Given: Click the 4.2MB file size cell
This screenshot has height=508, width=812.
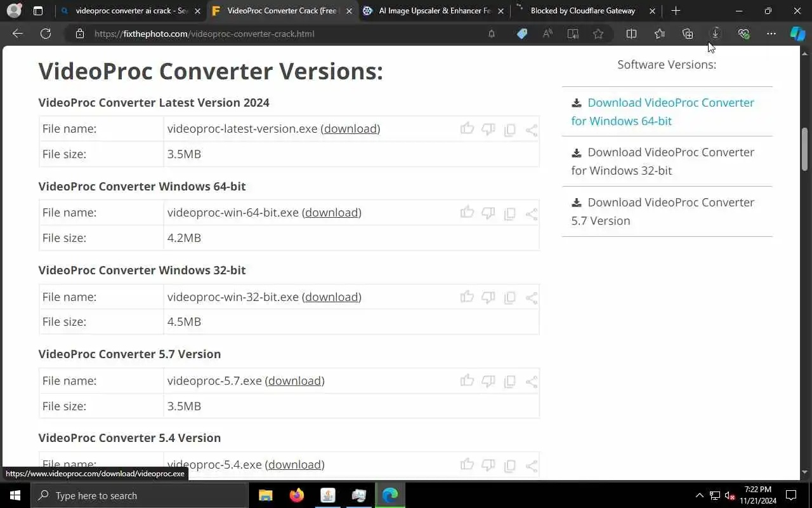Looking at the screenshot, I should [351, 237].
